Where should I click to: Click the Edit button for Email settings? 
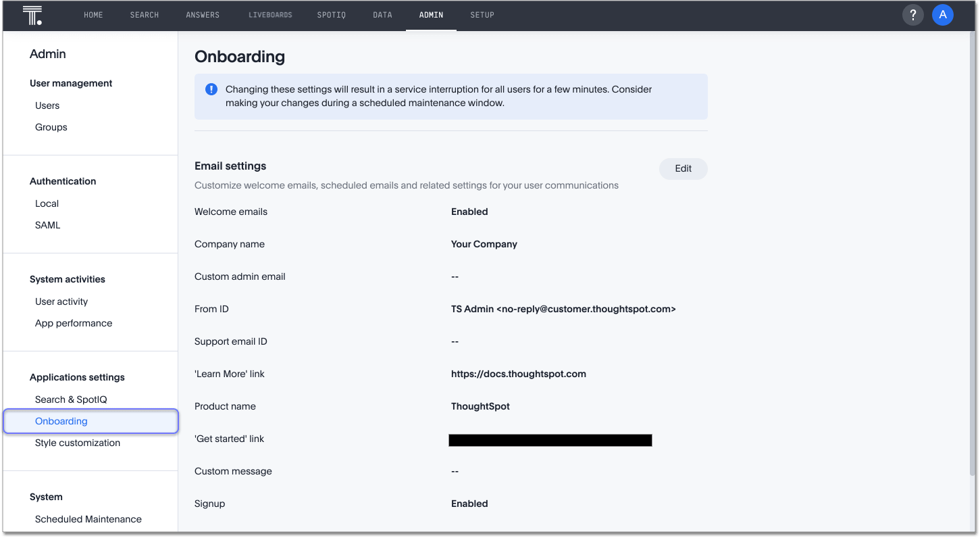coord(683,168)
